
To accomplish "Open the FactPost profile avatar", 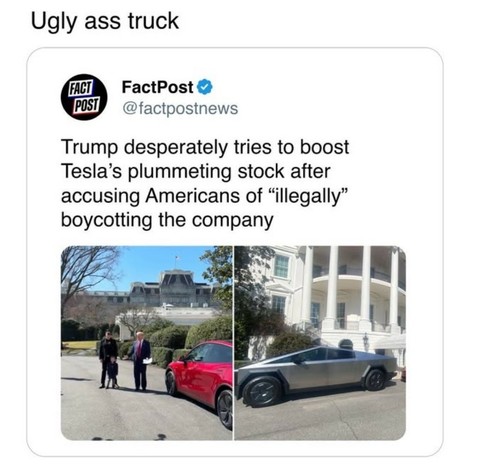I will (x=84, y=97).
